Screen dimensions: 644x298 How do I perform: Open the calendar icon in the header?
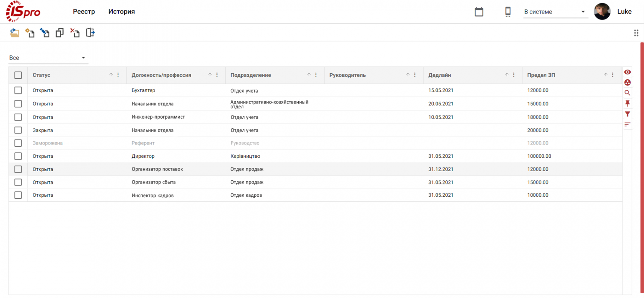tap(479, 12)
